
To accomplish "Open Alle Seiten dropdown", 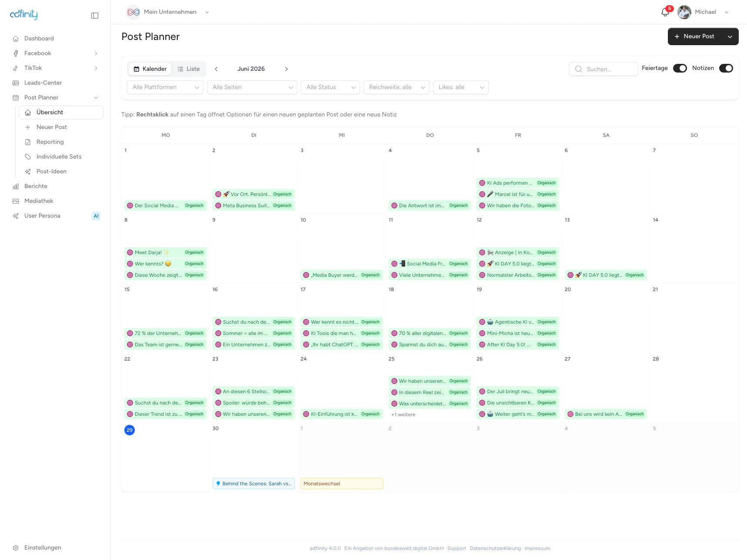I will tap(252, 87).
